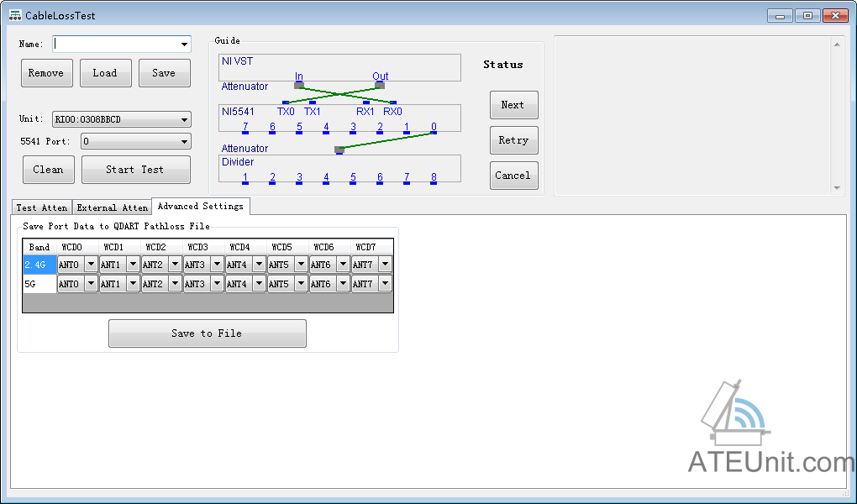Open the 5541 Port dropdown
The height and width of the screenshot is (504, 857).
click(x=184, y=142)
